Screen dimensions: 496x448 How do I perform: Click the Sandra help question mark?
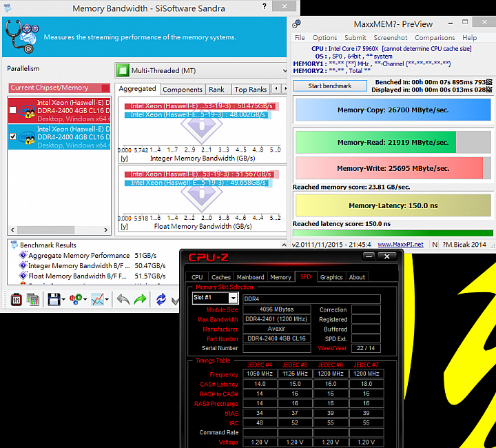click(x=265, y=6)
